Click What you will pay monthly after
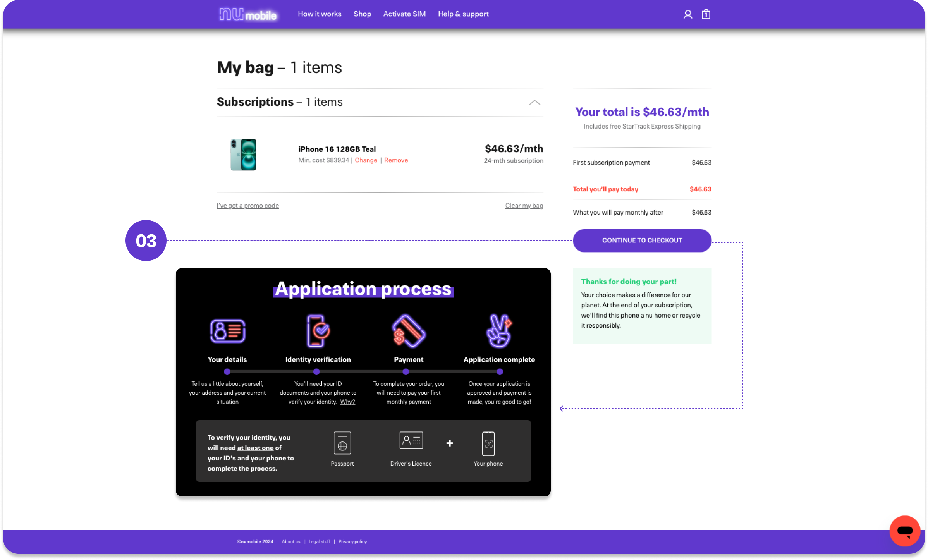Screen dimensions: 928x560 click(618, 212)
